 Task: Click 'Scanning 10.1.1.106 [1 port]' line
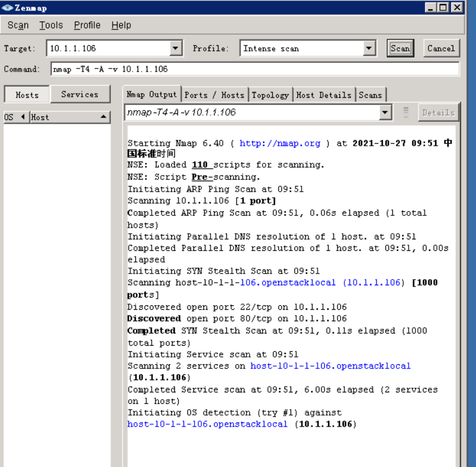pos(201,201)
